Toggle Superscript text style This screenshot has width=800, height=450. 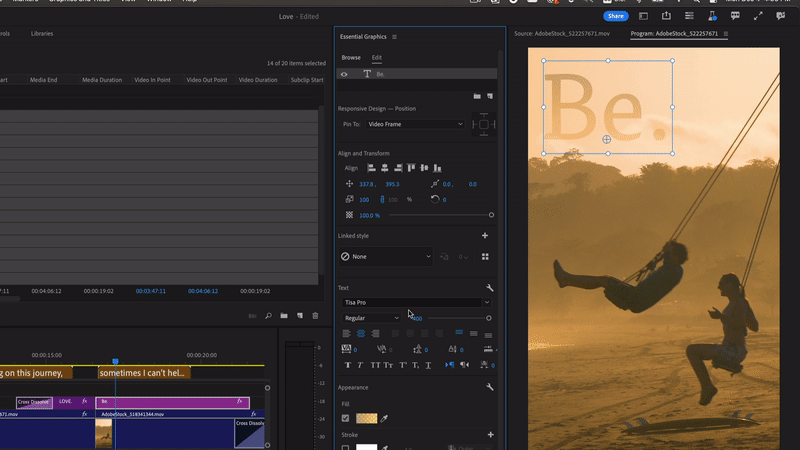[x=403, y=365]
